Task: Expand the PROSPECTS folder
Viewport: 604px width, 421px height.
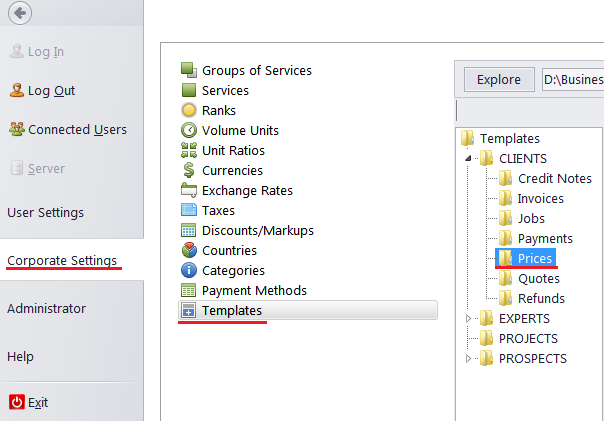Action: click(468, 359)
